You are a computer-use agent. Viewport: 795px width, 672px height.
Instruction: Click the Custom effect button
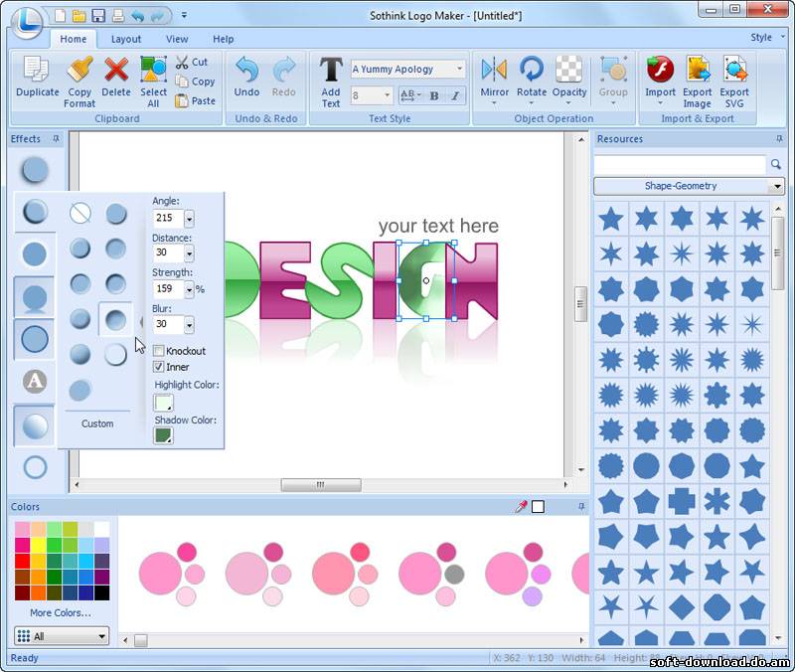tap(97, 423)
